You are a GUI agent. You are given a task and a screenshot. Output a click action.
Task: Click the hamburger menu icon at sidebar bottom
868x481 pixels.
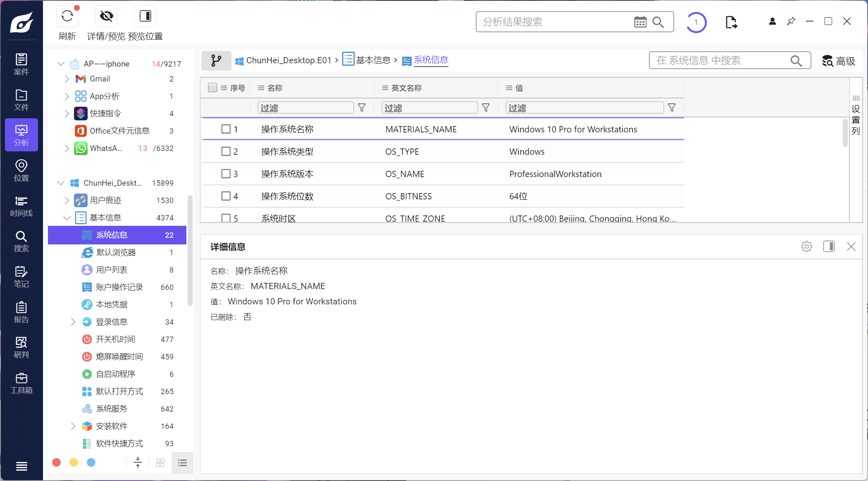21,466
